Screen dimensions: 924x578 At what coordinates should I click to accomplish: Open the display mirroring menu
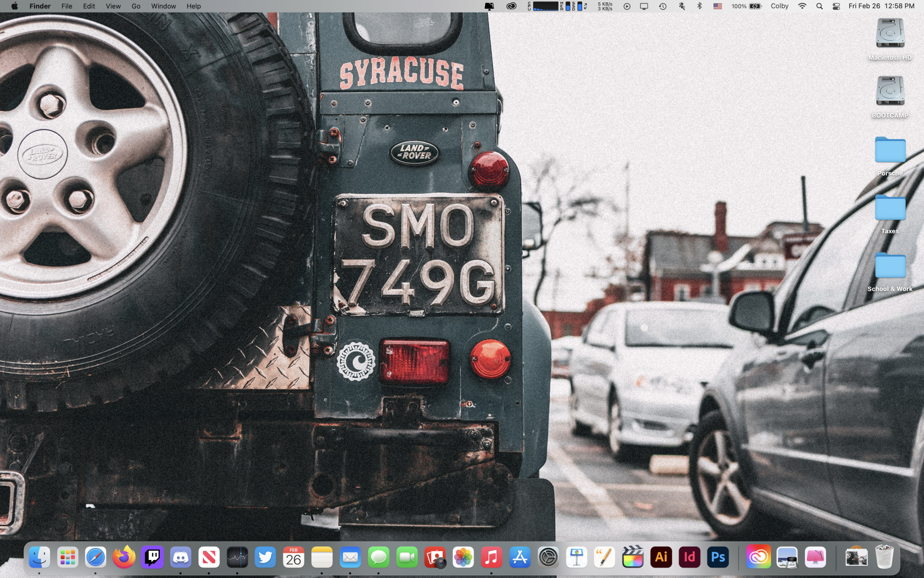coord(644,6)
